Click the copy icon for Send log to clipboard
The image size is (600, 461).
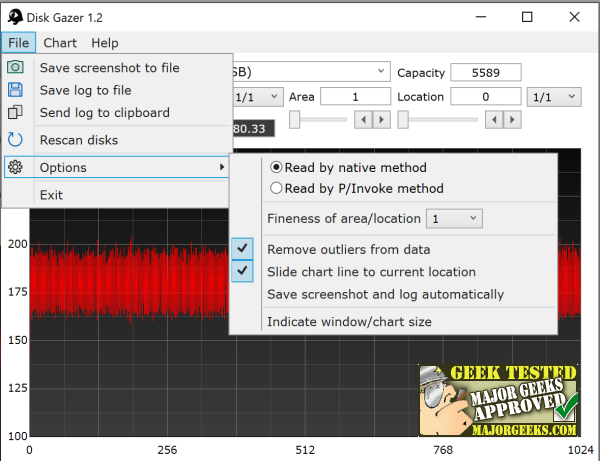[15, 112]
